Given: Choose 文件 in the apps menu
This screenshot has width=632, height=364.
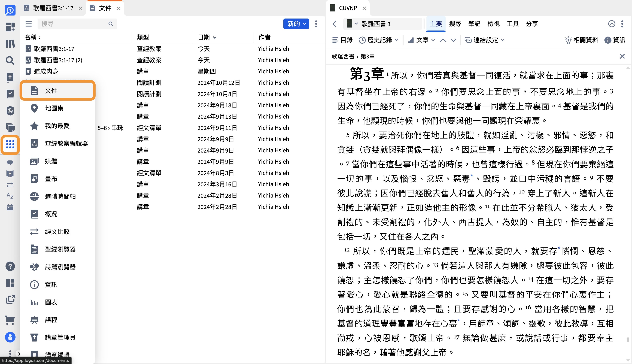Looking at the screenshot, I should point(57,90).
